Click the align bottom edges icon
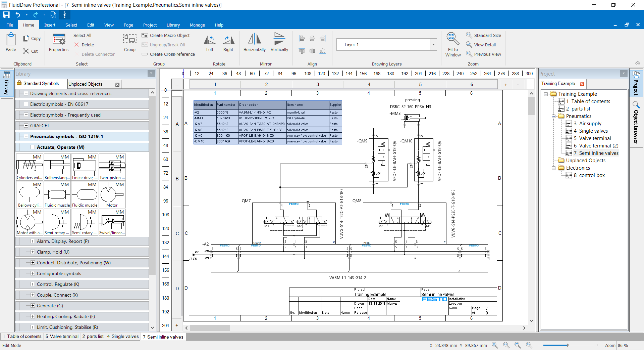This screenshot has width=644, height=350. point(323,51)
